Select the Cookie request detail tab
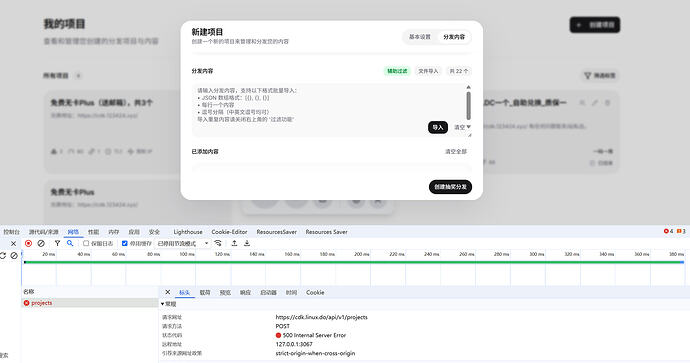The image size is (690, 363). pos(315,293)
